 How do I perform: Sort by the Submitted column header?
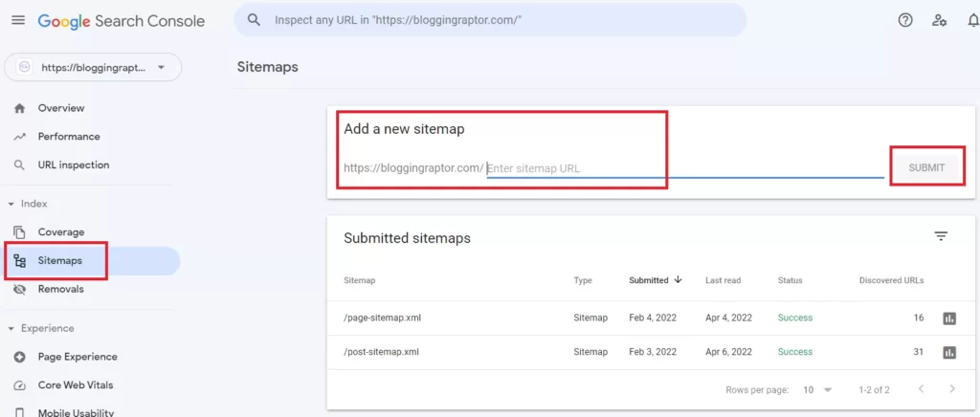(649, 280)
